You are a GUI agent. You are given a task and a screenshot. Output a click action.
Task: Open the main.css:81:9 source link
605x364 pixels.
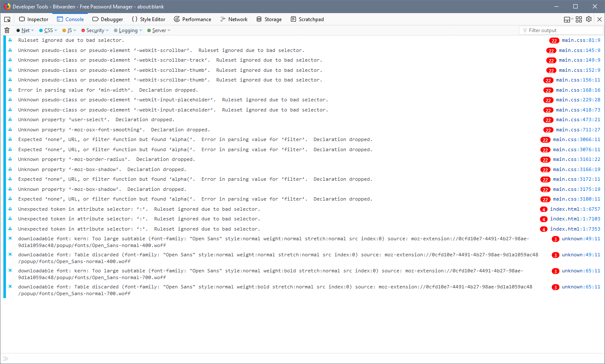(581, 40)
